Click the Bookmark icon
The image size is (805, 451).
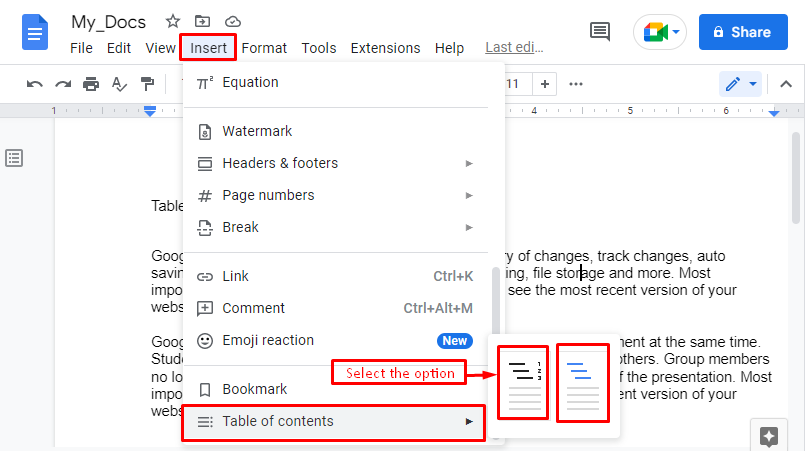[x=205, y=390]
